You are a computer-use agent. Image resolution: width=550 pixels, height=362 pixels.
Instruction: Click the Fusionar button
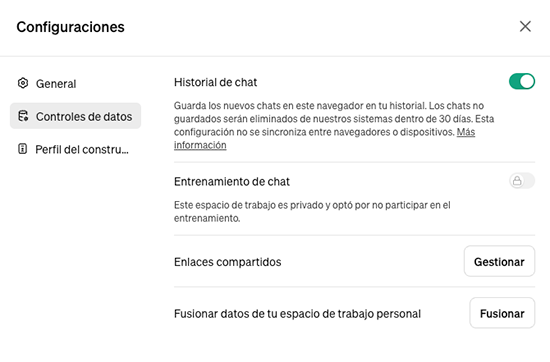pos(502,313)
